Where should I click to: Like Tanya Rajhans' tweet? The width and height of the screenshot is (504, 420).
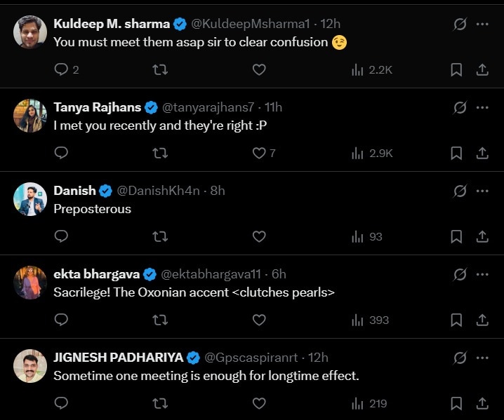pyautogui.click(x=259, y=153)
